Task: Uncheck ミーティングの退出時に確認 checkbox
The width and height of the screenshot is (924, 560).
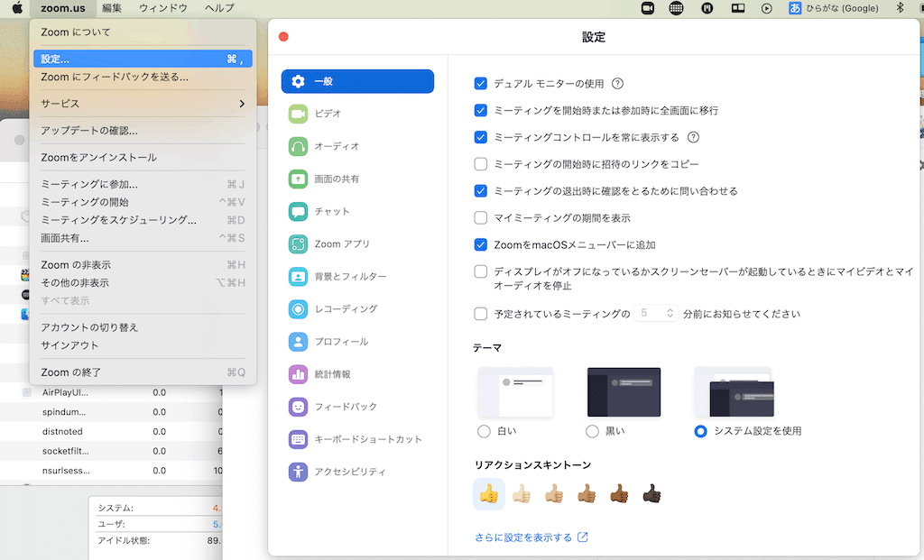Action: coord(481,191)
